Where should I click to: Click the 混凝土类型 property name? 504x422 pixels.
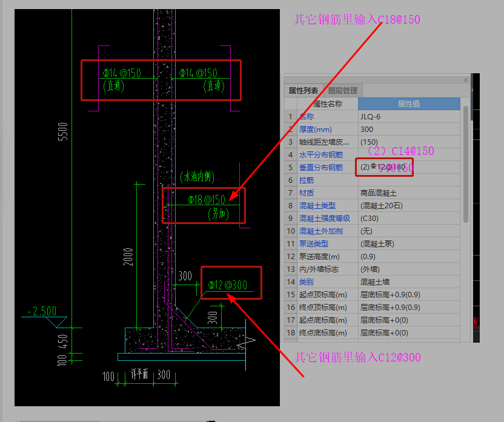317,205
